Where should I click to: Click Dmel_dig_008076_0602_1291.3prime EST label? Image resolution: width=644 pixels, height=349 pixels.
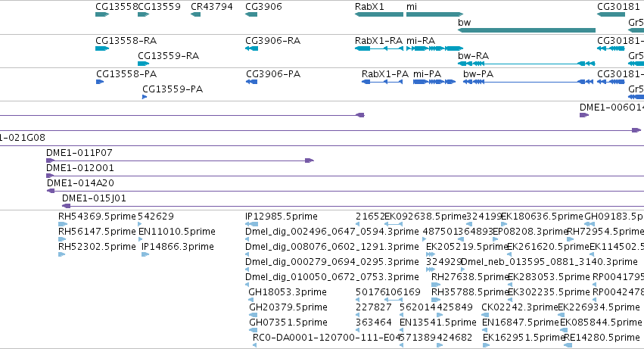tap(332, 247)
